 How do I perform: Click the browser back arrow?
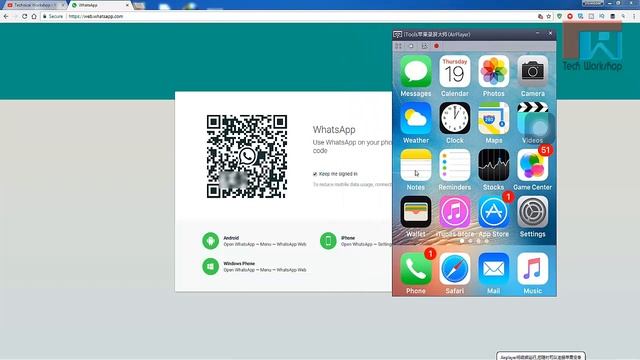tap(6, 16)
